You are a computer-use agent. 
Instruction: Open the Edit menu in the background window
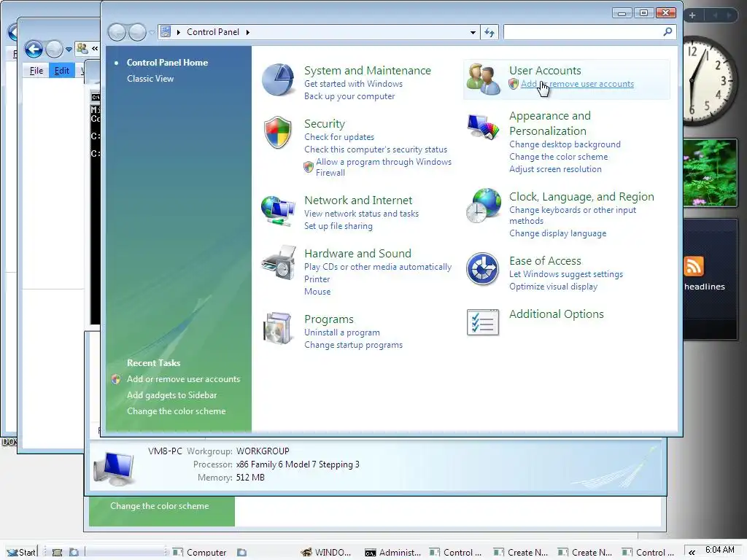[61, 71]
